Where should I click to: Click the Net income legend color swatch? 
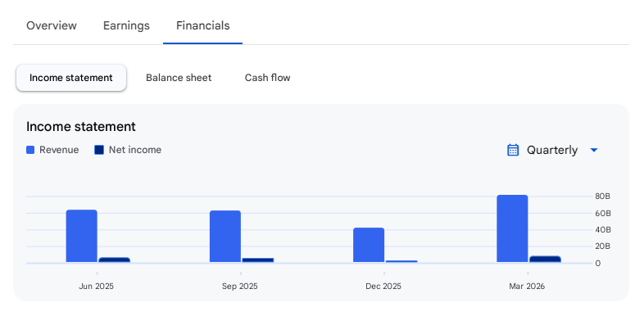pos(99,150)
